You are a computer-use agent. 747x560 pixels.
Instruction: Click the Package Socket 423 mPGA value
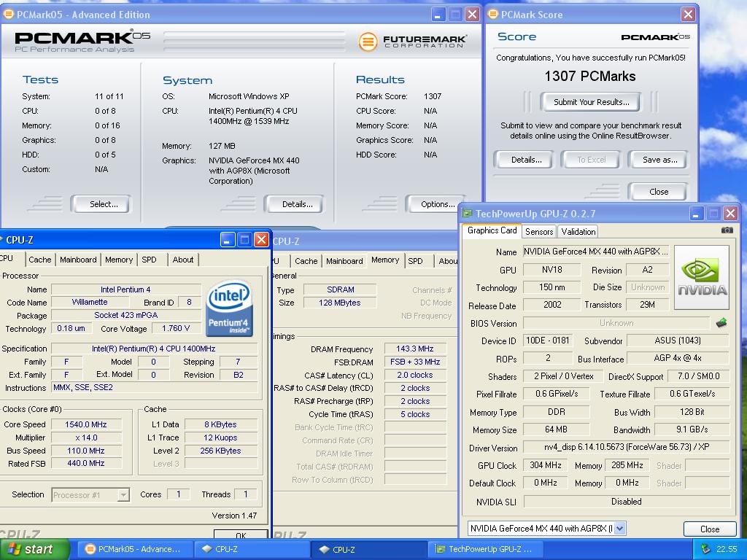pyautogui.click(x=125, y=315)
